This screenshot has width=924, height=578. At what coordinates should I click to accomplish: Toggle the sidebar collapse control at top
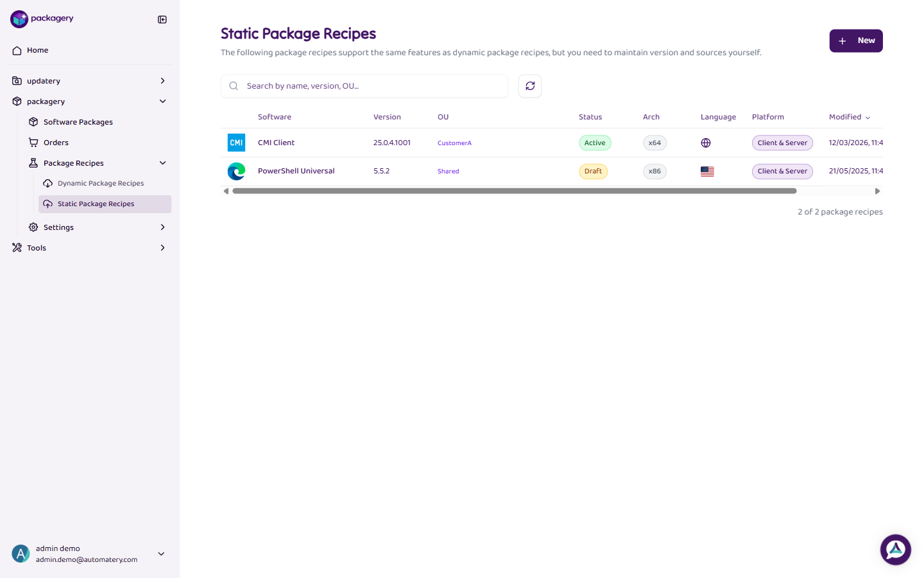click(162, 19)
